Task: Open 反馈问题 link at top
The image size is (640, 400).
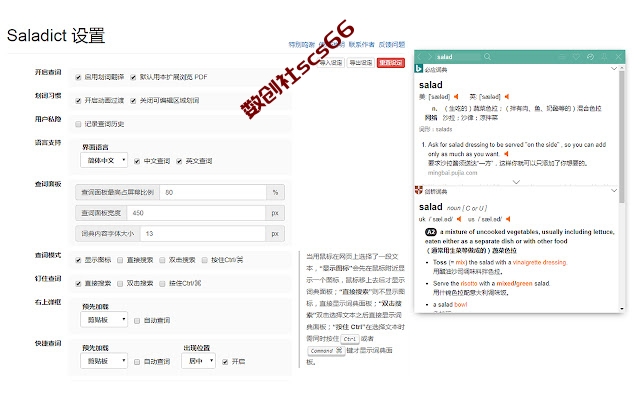Action: pyautogui.click(x=392, y=44)
